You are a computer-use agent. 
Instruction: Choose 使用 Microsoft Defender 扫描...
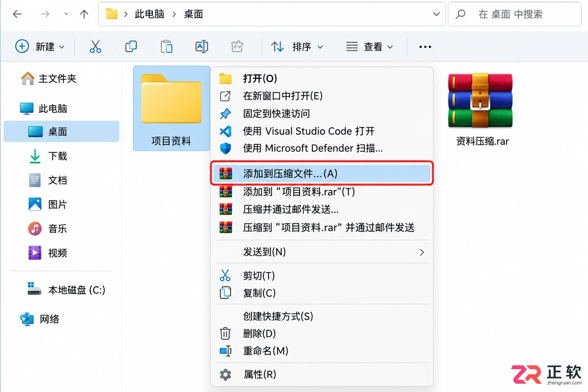(322, 148)
